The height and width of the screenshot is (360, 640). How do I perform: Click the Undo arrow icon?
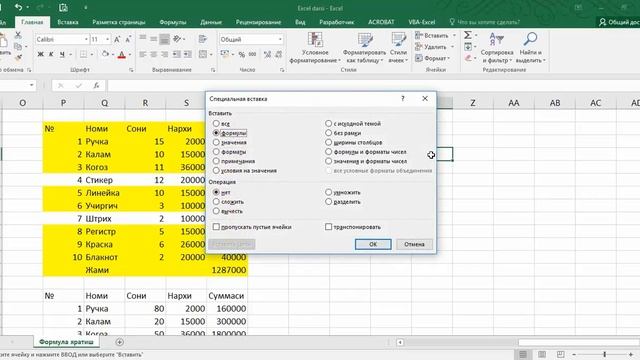click(18, 7)
